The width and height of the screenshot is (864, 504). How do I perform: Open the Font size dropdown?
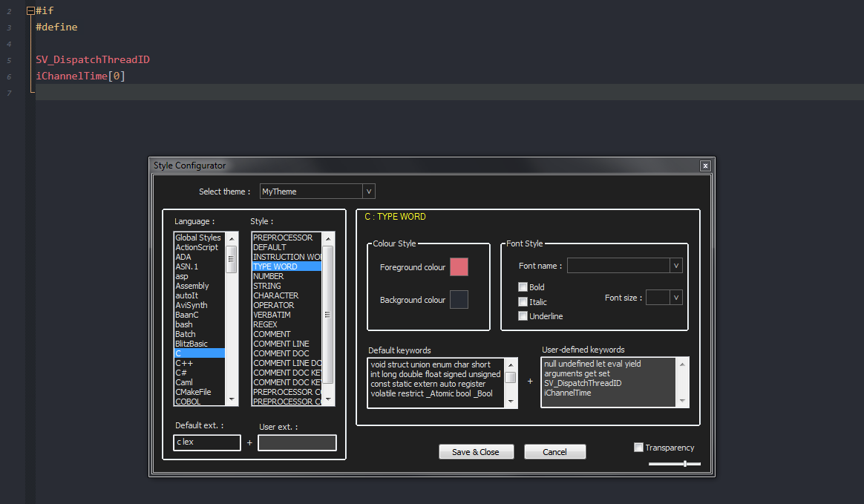[x=676, y=298]
